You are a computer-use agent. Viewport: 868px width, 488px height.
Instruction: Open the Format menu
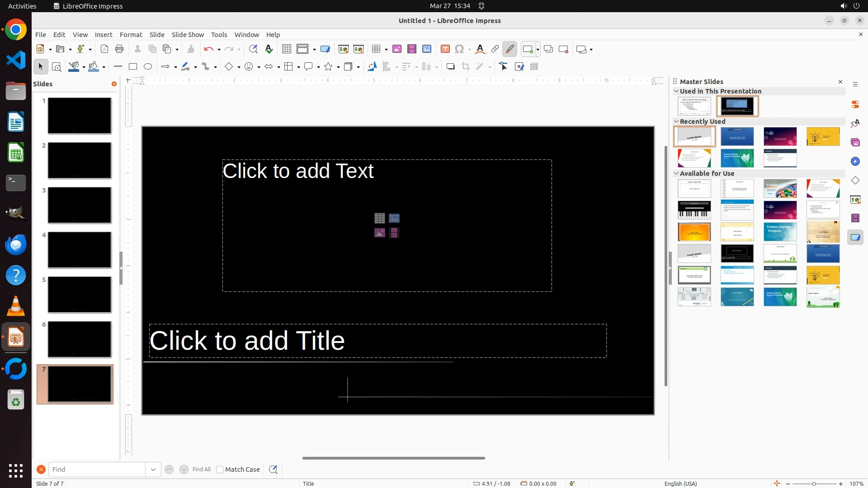coord(131,35)
